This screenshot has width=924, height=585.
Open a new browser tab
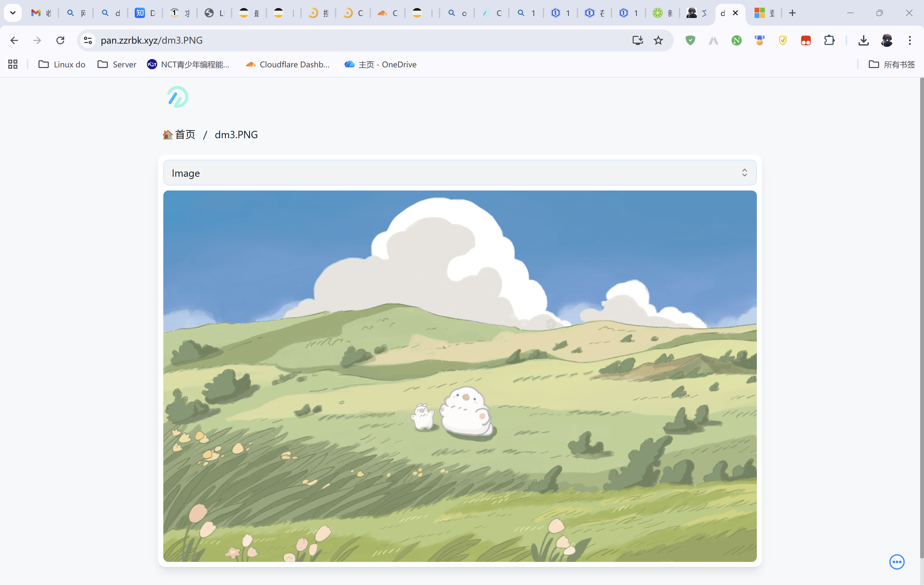[792, 13]
